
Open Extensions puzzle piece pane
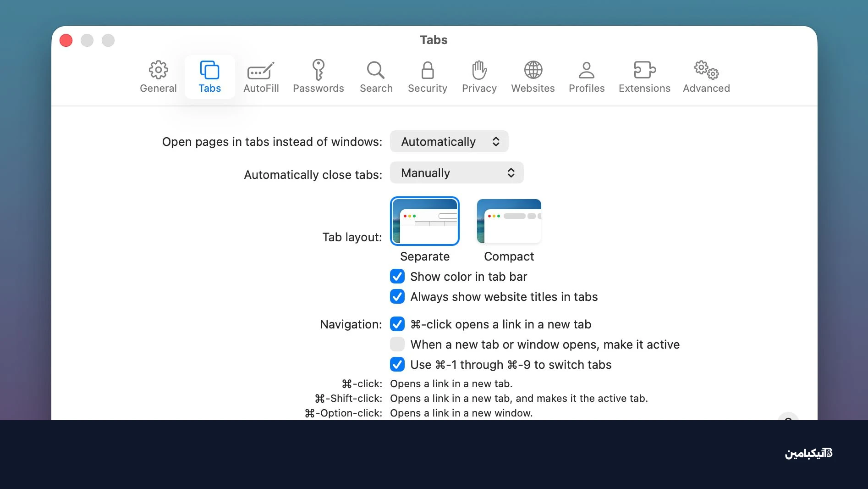644,77
